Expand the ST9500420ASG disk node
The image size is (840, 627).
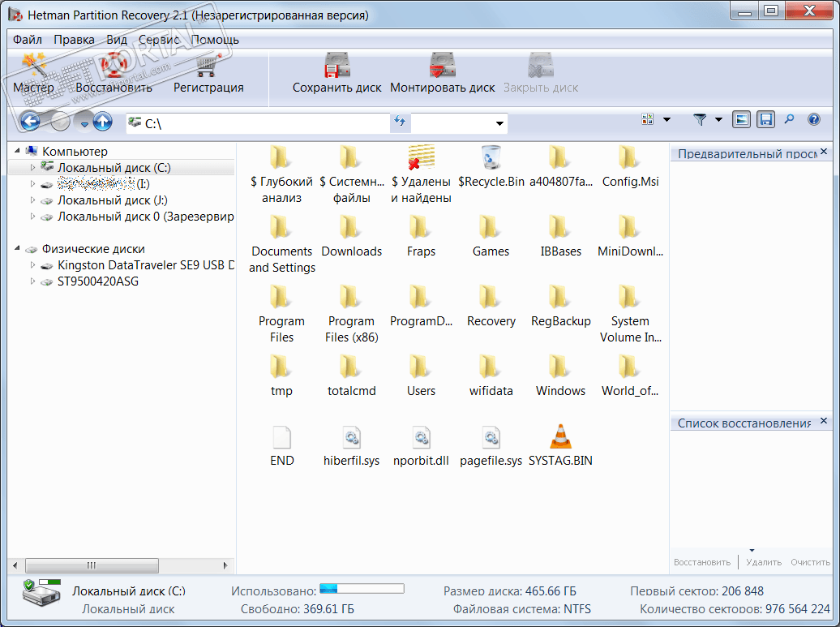point(32,281)
